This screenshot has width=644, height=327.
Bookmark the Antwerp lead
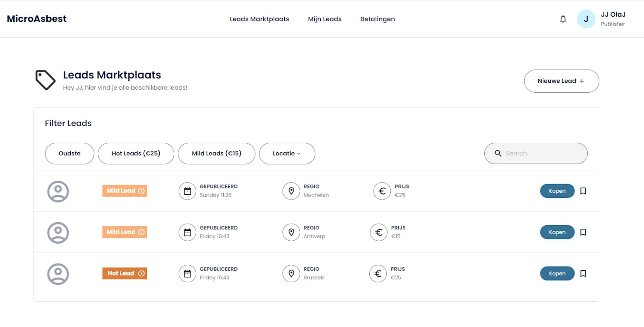click(x=583, y=232)
